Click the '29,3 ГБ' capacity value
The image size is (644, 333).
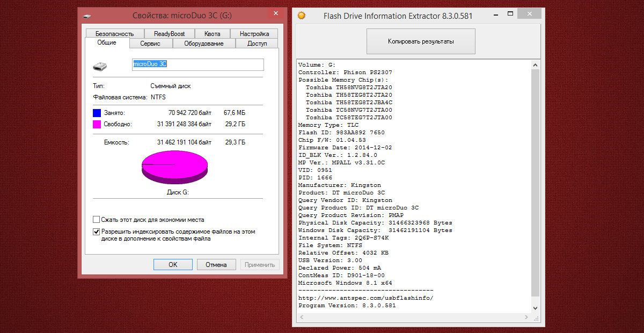tap(235, 142)
